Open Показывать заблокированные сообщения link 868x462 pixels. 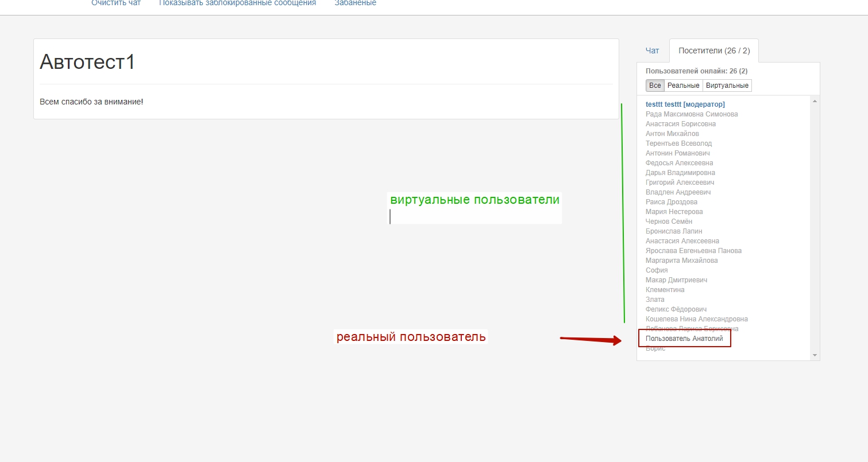point(237,3)
